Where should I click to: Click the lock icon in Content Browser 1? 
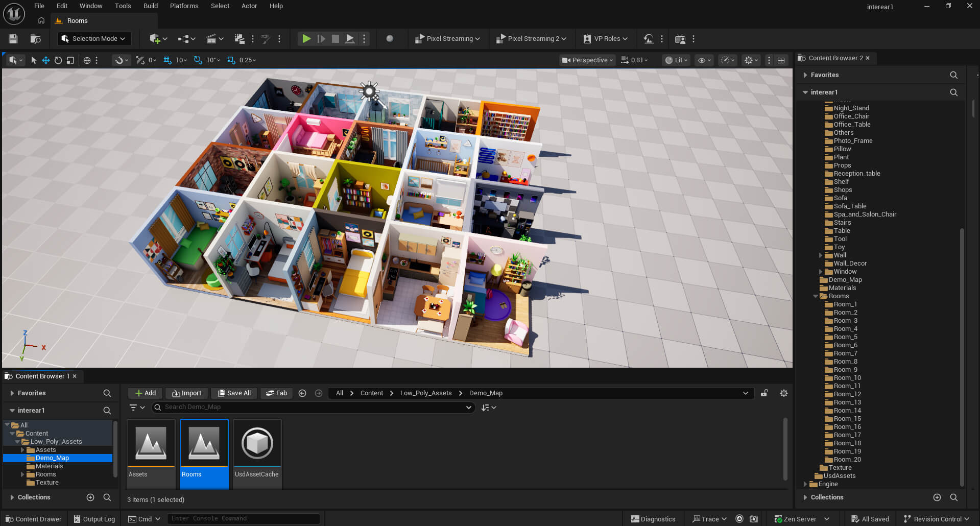[x=764, y=393]
